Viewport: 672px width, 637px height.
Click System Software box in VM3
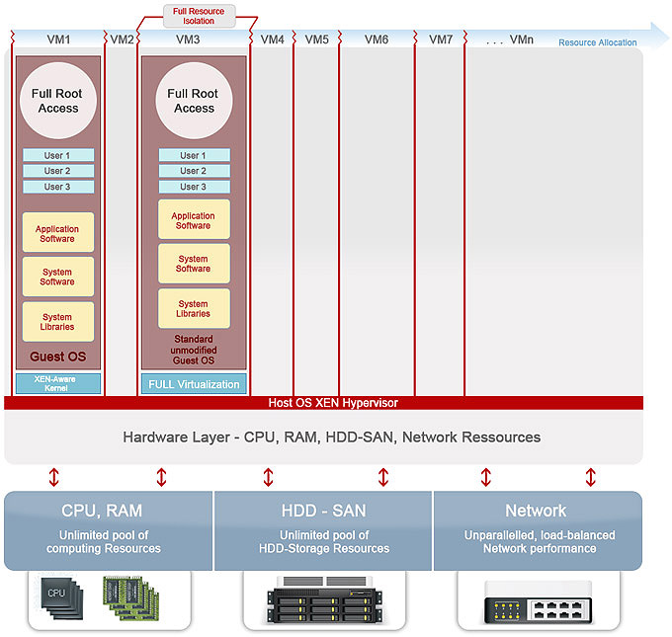point(194,264)
